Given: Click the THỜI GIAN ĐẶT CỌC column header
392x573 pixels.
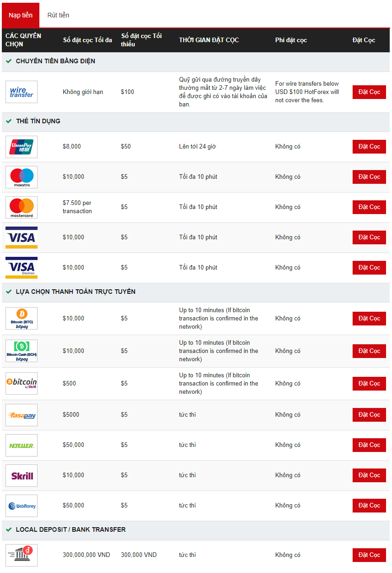Looking at the screenshot, I should [x=209, y=40].
